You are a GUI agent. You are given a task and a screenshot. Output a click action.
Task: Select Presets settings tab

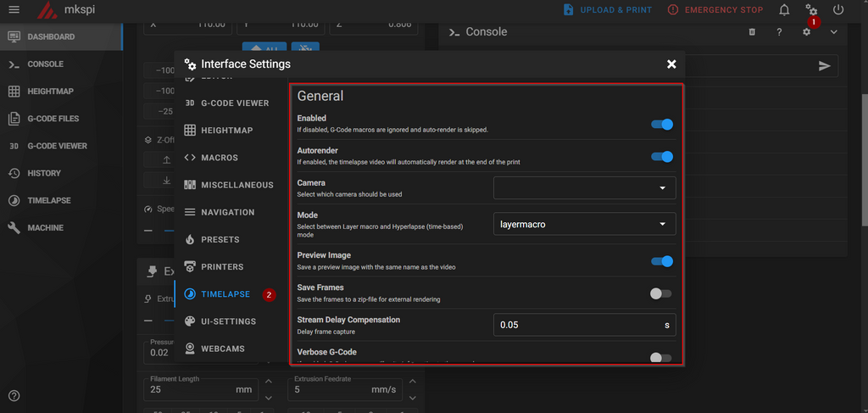tap(231, 240)
